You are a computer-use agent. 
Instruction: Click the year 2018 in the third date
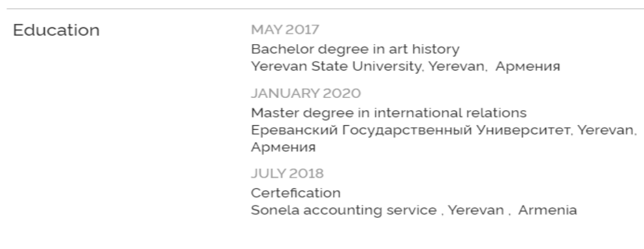[x=306, y=173]
